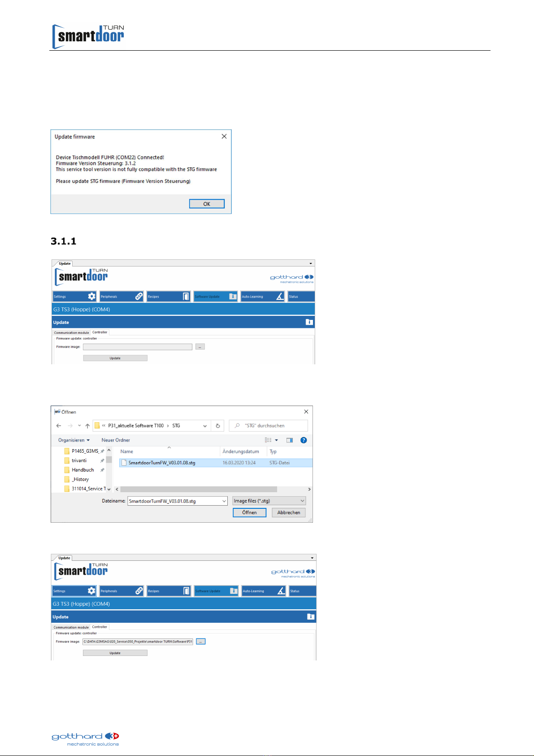Open Auto-Learning in window with empty firmware field
534x756 pixels.
tap(263, 297)
